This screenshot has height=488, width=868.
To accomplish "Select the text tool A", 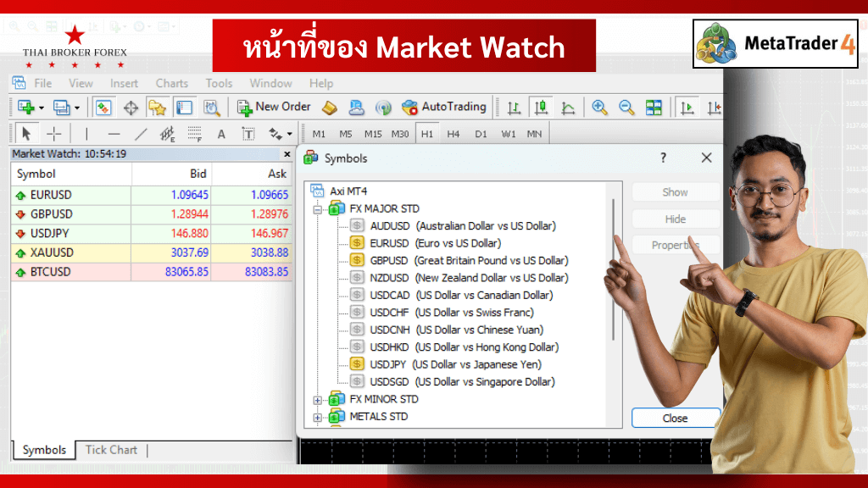I will pos(221,134).
